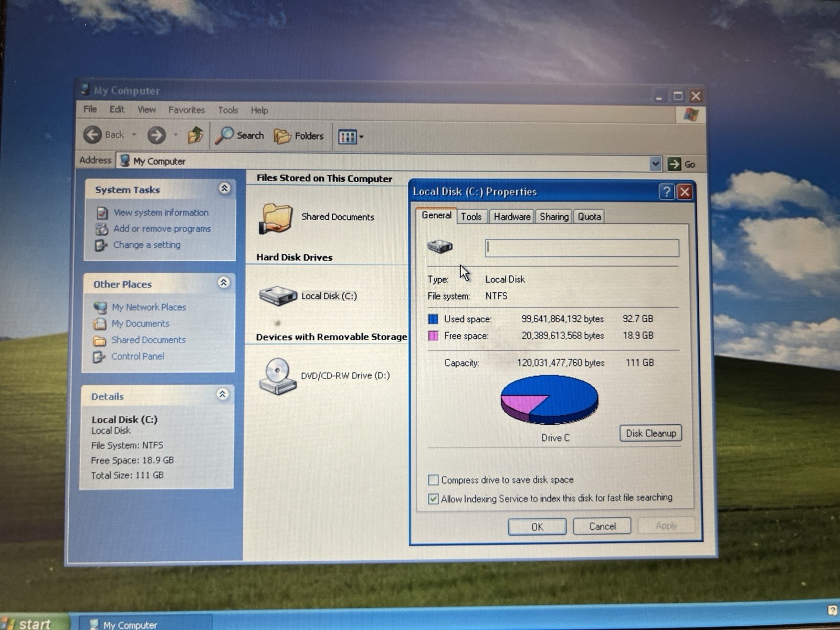Open the Help menu
Image resolution: width=840 pixels, height=630 pixels.
(x=259, y=110)
